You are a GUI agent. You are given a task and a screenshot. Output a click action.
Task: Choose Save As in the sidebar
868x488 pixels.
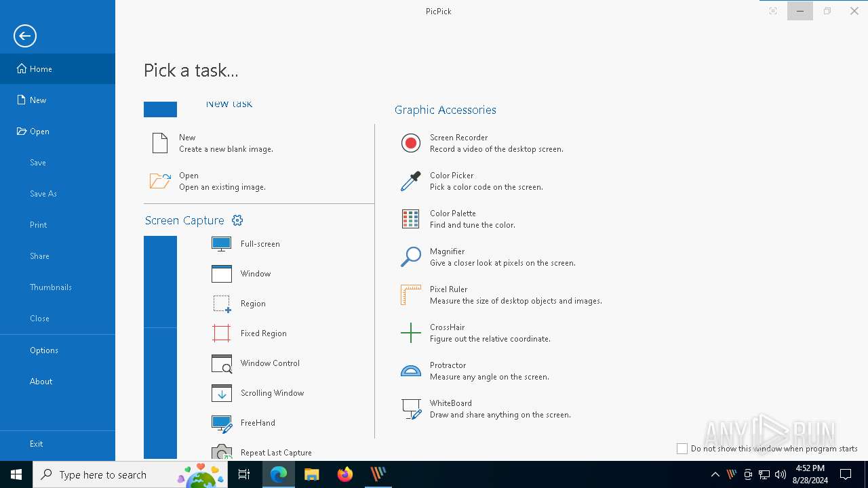[x=58, y=193]
